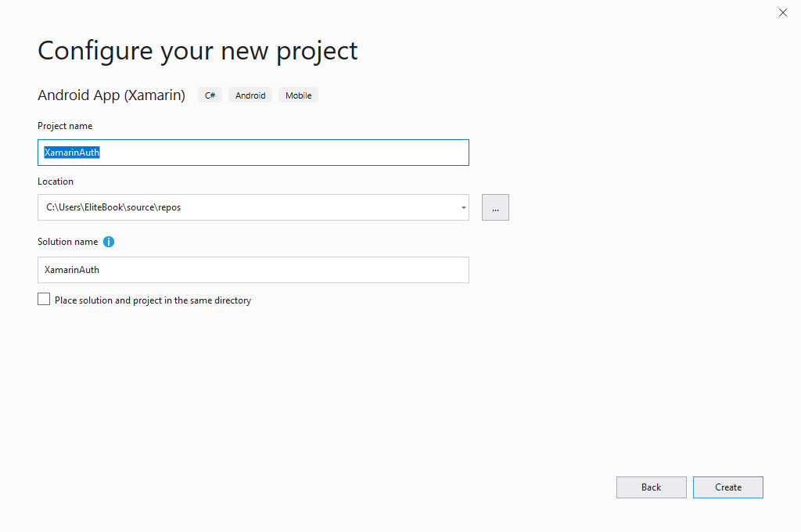Screen dimensions: 801x532
Task: Open the browse folder button with ellipsis
Action: (x=495, y=207)
